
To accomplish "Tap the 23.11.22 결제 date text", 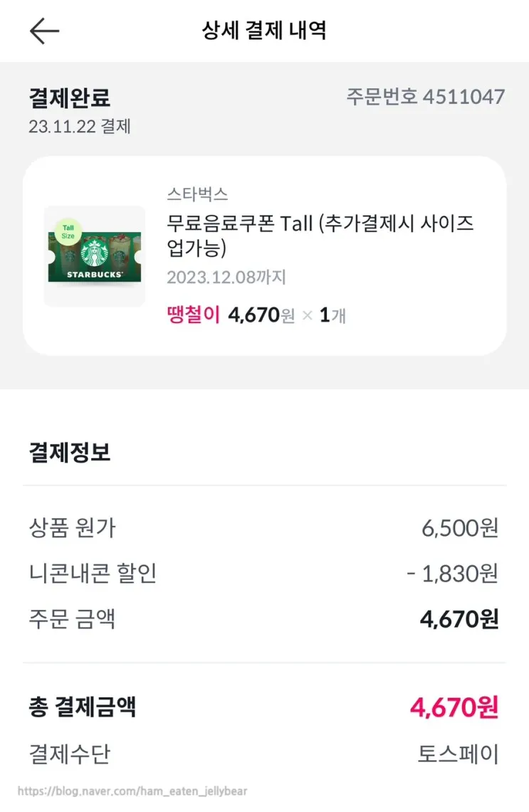I will tap(80, 127).
